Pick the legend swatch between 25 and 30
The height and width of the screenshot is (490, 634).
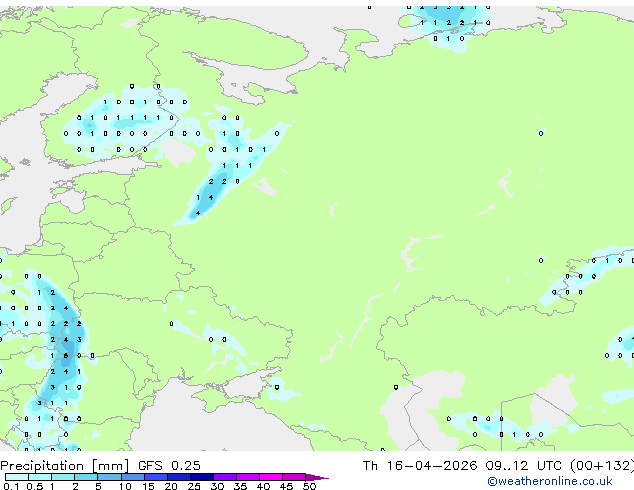(x=202, y=477)
